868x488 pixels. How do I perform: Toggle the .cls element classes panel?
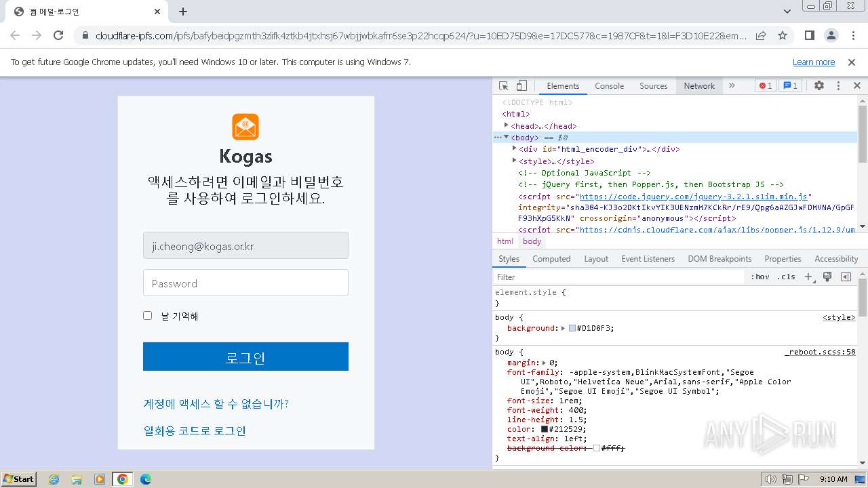pos(786,277)
